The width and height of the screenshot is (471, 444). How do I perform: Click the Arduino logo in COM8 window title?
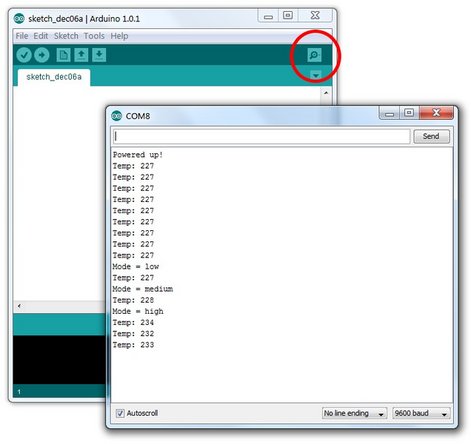point(117,116)
